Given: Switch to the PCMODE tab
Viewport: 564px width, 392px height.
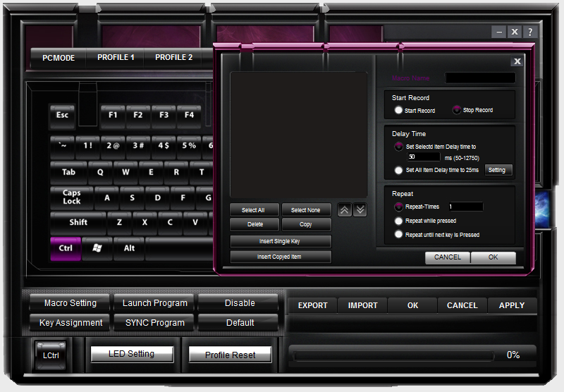Looking at the screenshot, I should point(59,58).
